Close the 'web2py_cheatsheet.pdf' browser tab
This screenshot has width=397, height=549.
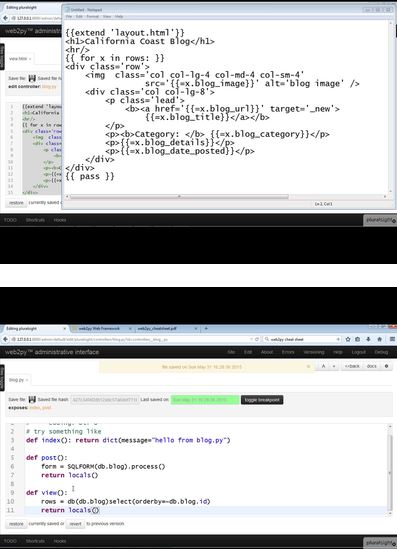point(196,328)
